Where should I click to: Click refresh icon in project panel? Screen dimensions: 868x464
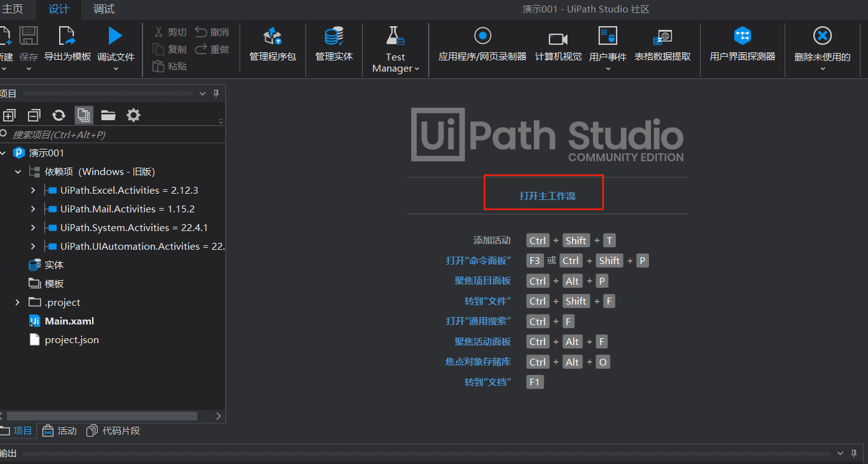point(59,115)
